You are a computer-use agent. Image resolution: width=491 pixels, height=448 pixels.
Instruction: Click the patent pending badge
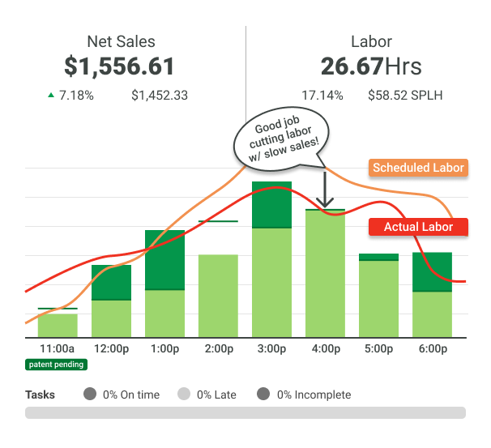coord(57,365)
